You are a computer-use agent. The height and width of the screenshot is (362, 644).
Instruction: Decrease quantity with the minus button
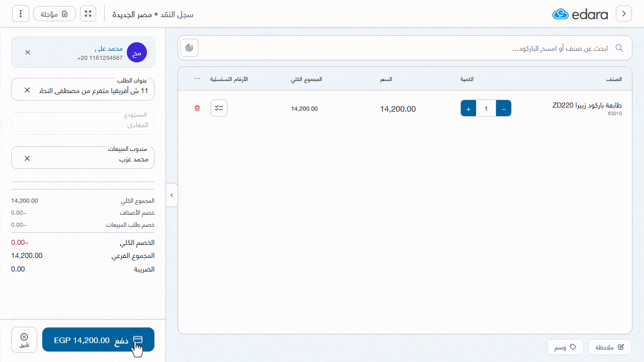pyautogui.click(x=504, y=109)
